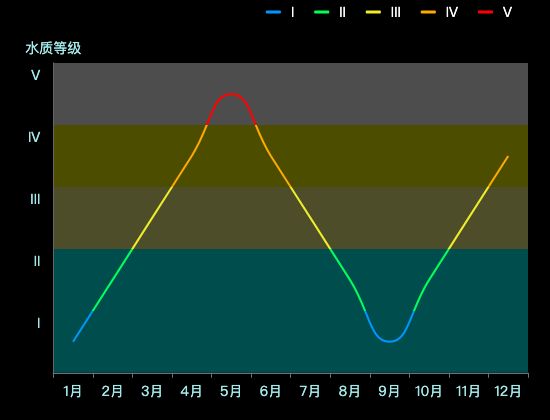550x420 pixels.
Task: Toggle the green II series legend marker
Action: pyautogui.click(x=322, y=12)
